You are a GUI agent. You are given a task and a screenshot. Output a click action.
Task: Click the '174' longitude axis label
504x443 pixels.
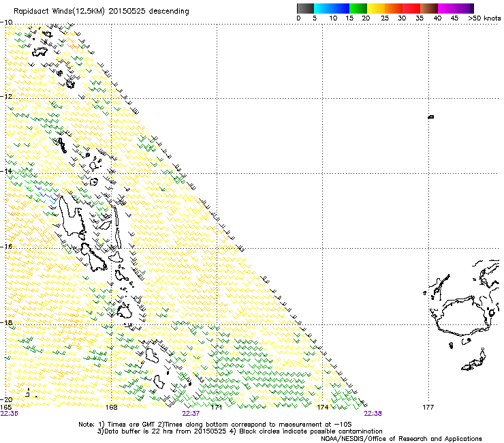[x=322, y=408]
